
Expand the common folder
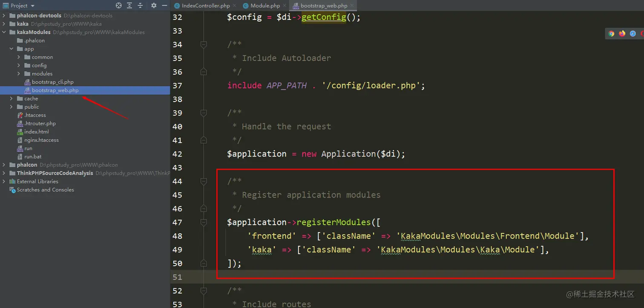pyautogui.click(x=19, y=57)
